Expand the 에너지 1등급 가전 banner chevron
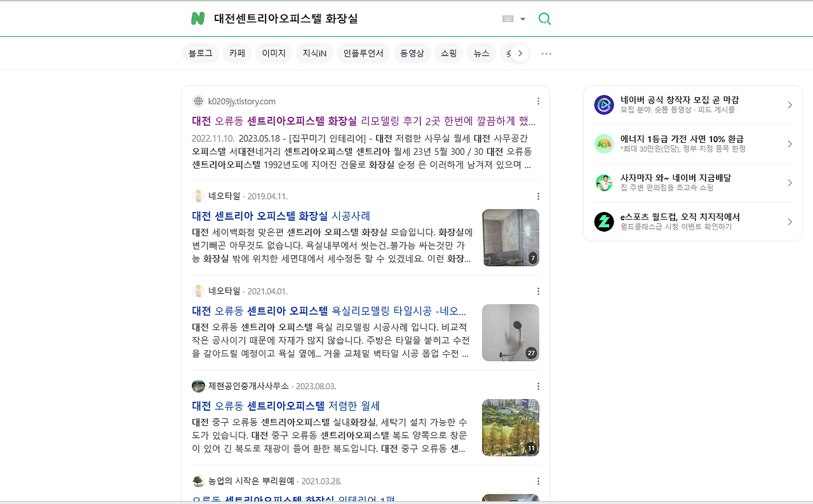Viewport: 813px width, 504px height. click(x=789, y=144)
